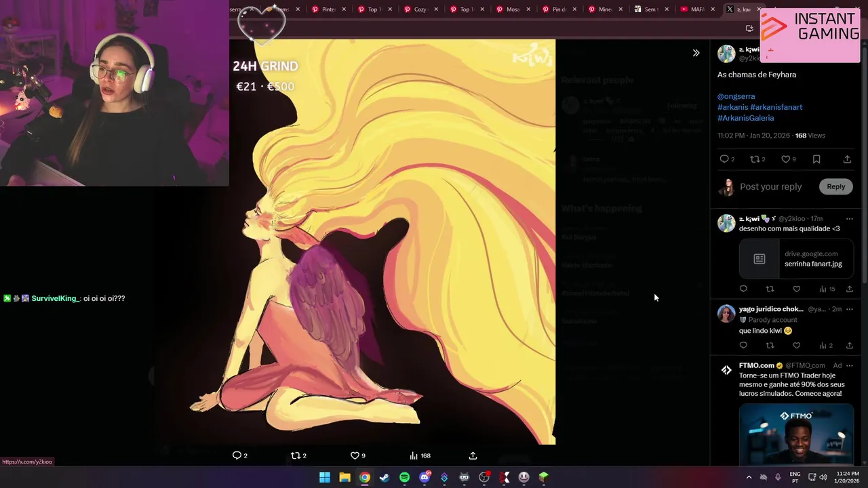Open yago juridico's profile avatar

pyautogui.click(x=726, y=313)
